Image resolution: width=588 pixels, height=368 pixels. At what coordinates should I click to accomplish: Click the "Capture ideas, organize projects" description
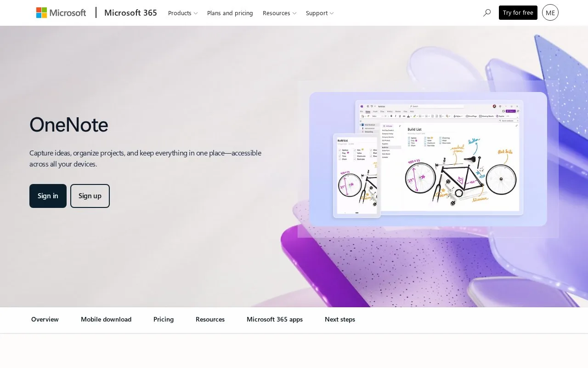point(145,158)
